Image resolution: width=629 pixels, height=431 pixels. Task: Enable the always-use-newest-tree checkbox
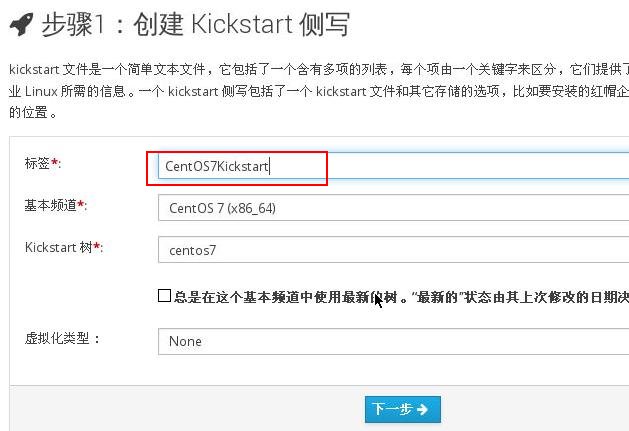[x=164, y=296]
